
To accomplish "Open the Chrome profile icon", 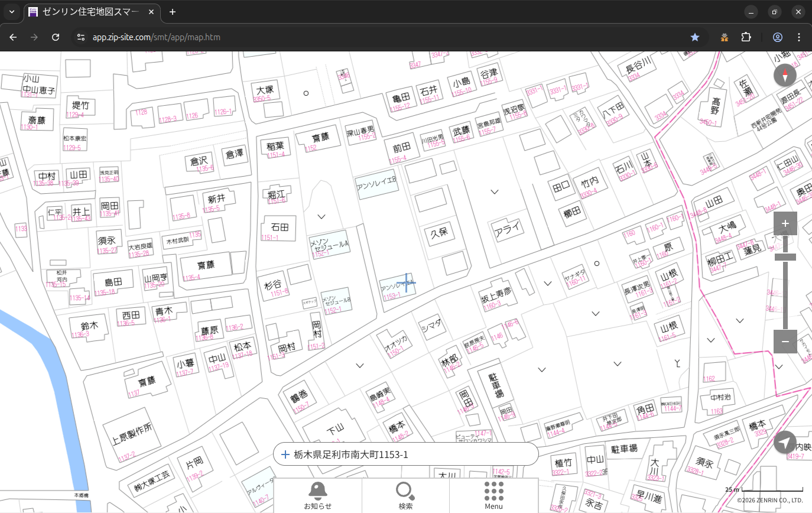I will 777,37.
